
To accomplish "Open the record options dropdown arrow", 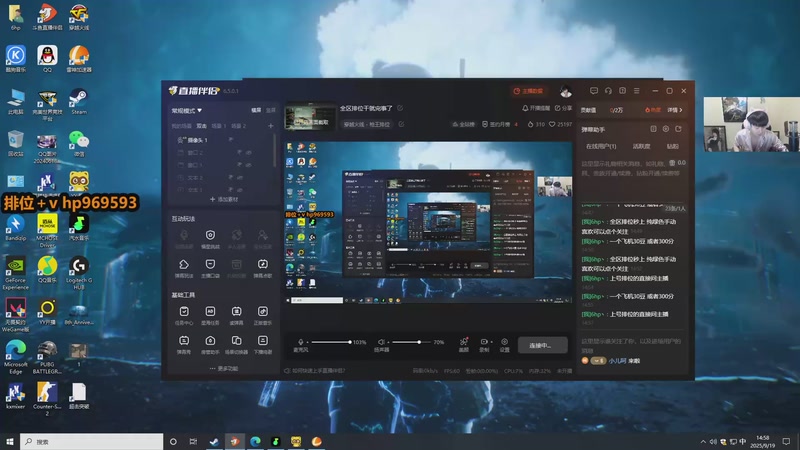I will coord(491,342).
